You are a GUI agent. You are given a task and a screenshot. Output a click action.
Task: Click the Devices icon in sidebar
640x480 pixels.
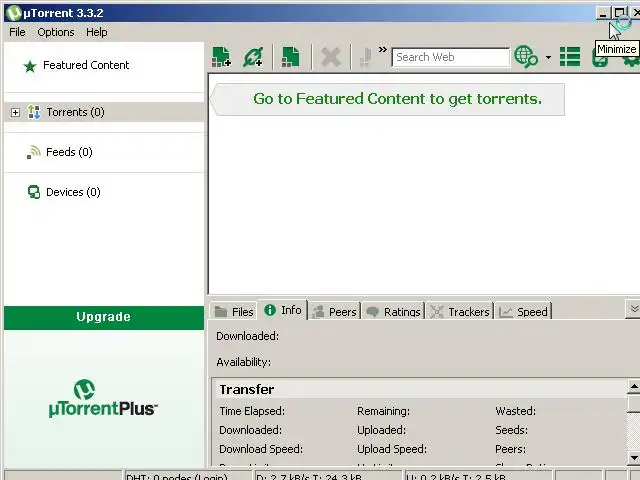coord(34,192)
